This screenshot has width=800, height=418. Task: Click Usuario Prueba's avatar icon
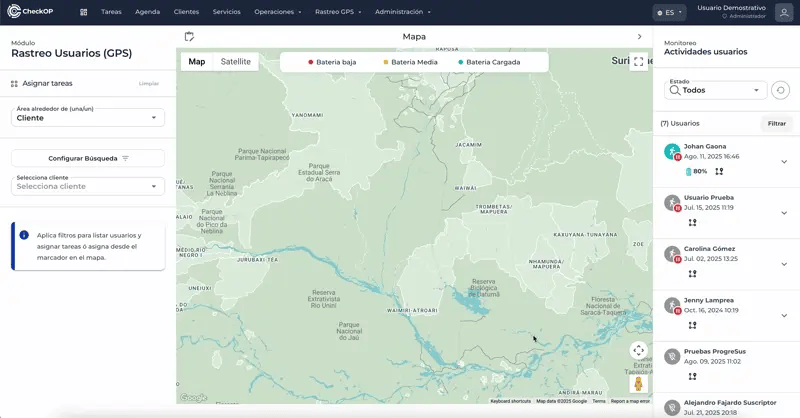tap(672, 203)
